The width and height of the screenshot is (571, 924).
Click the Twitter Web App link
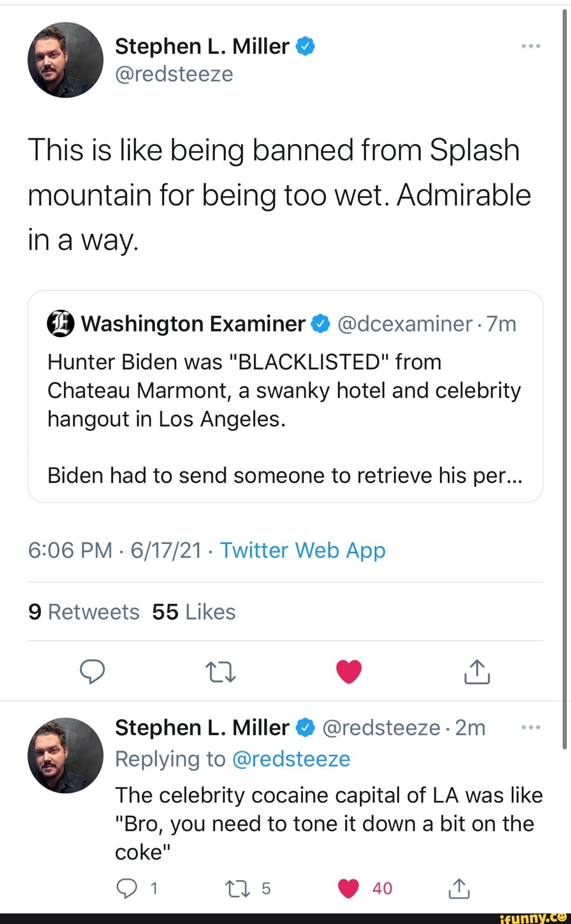tap(302, 550)
